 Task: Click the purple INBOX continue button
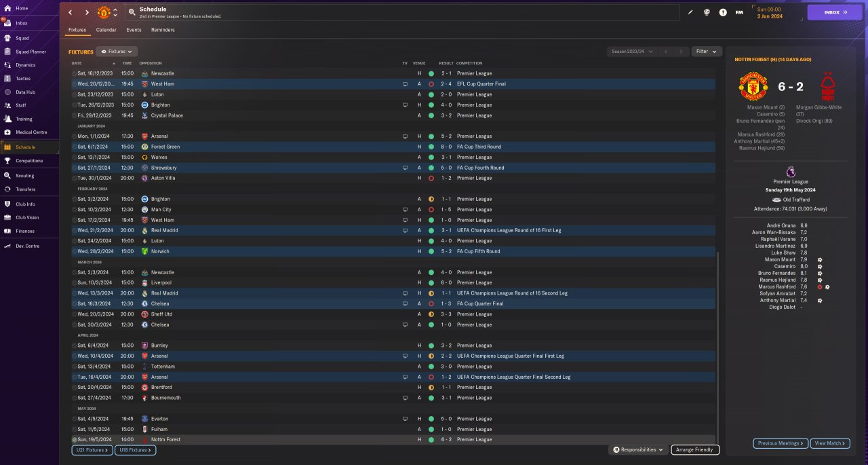point(834,12)
